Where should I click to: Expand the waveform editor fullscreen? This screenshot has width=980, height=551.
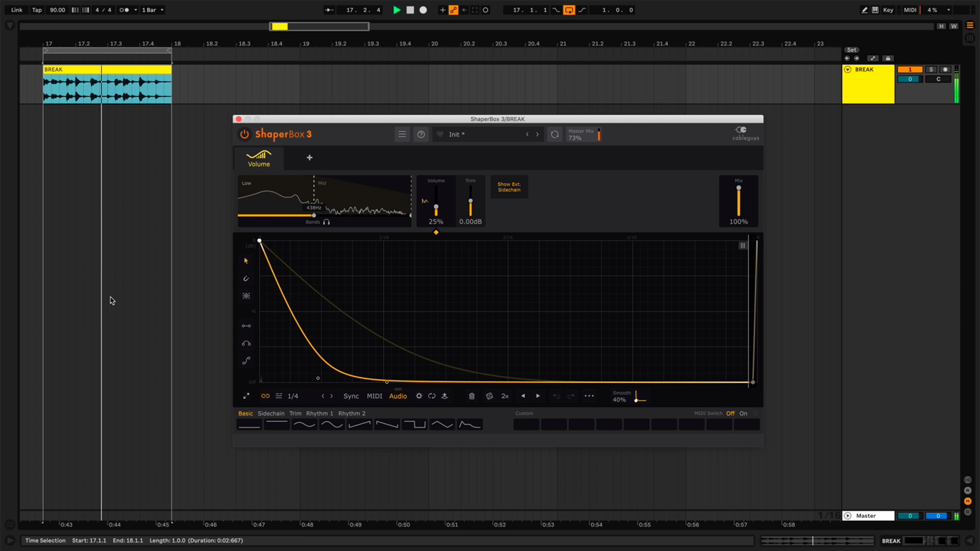(x=246, y=396)
